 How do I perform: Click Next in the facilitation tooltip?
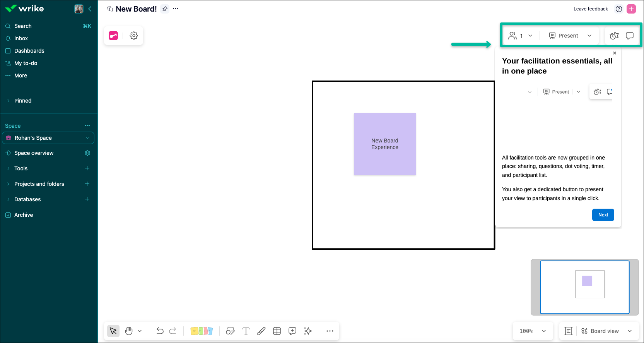(603, 215)
